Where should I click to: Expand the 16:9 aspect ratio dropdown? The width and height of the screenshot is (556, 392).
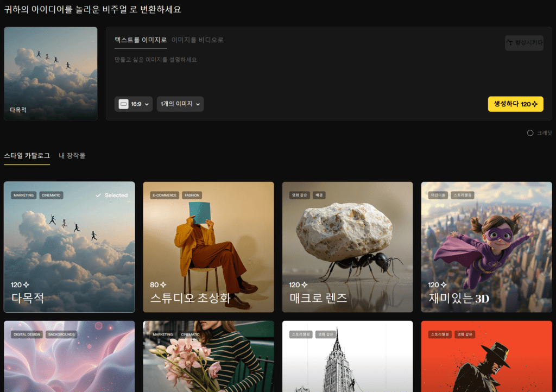click(x=134, y=104)
